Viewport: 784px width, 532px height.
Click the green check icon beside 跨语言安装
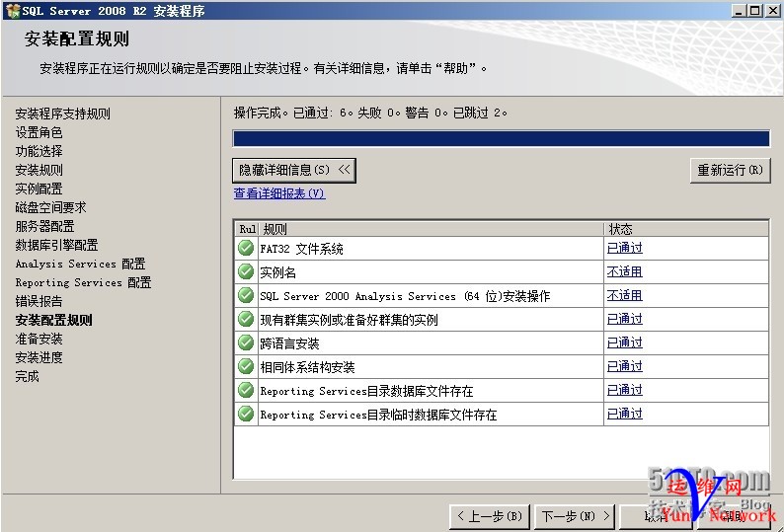point(246,342)
